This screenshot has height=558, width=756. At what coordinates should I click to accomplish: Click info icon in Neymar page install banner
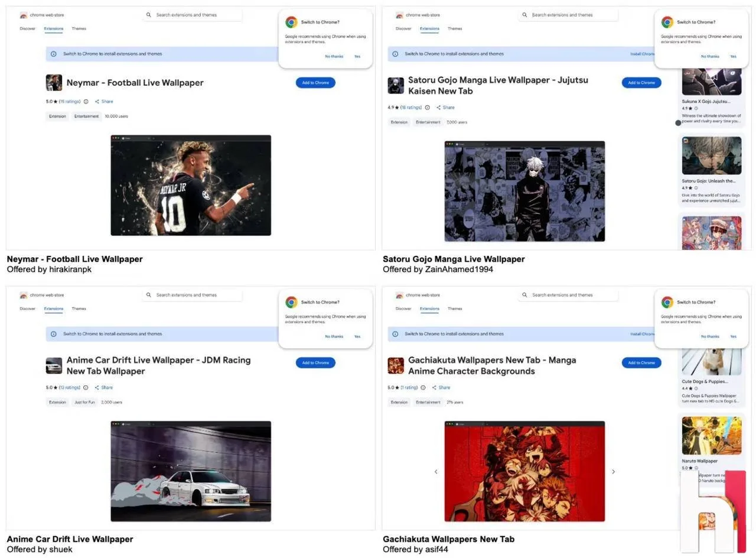(53, 54)
